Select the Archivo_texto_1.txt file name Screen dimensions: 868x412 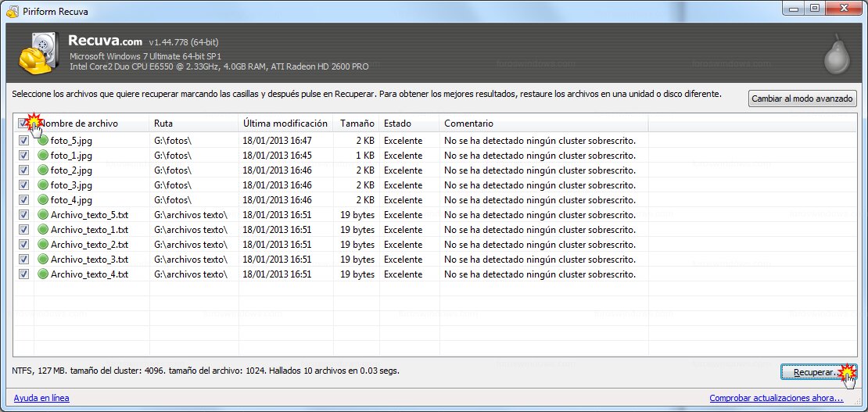pos(90,230)
